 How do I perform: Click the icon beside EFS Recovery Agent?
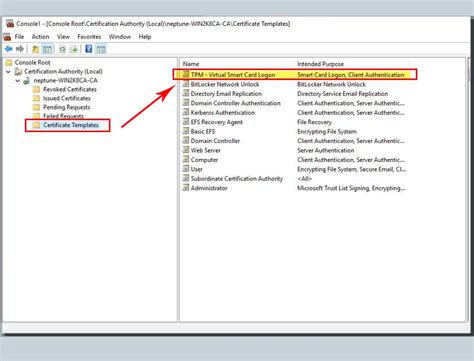[x=186, y=122]
